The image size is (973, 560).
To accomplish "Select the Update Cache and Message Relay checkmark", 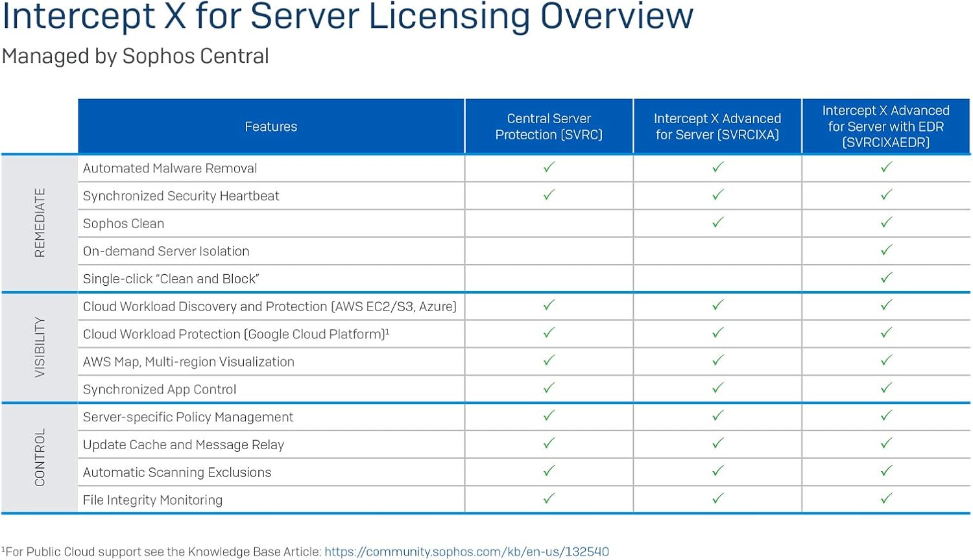I will [548, 444].
